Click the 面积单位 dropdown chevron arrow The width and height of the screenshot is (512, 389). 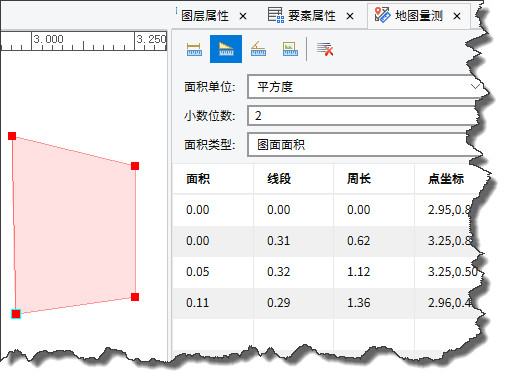coord(475,87)
